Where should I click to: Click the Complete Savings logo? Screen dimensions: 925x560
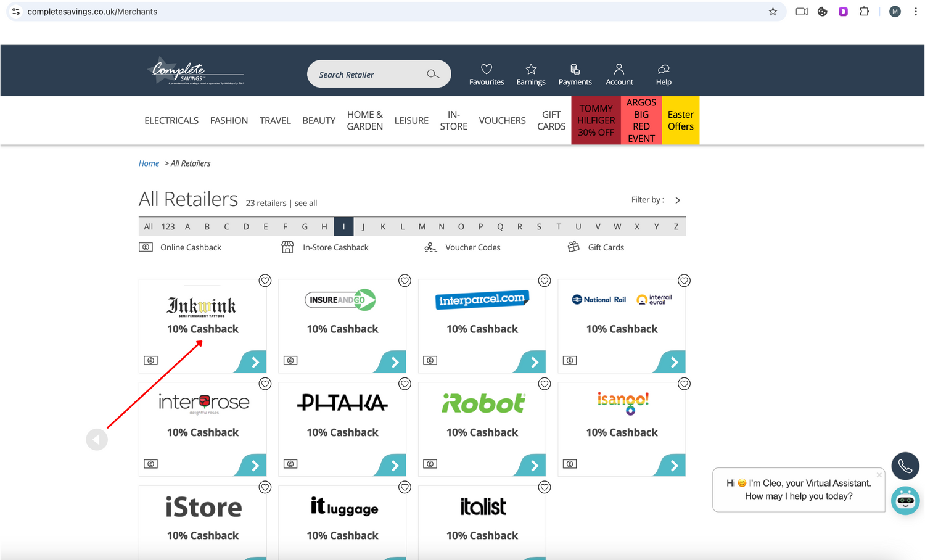197,72
